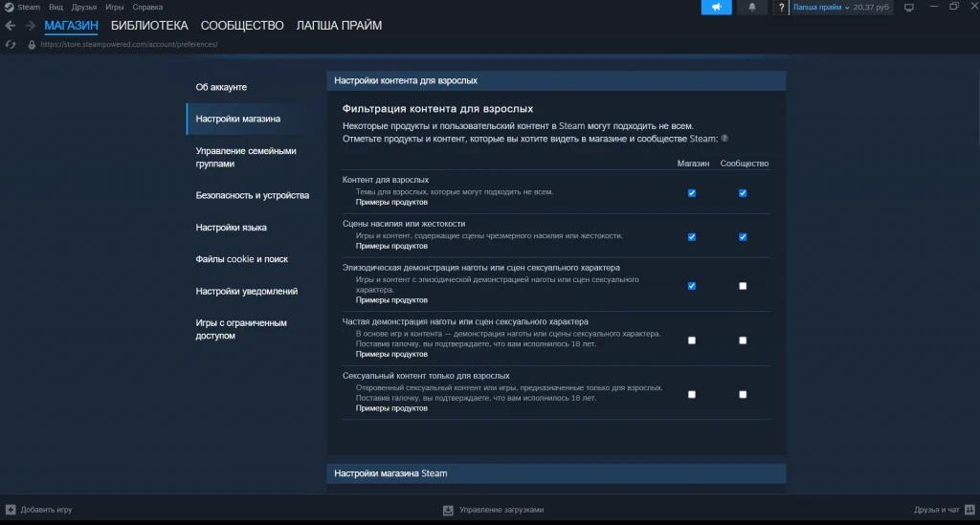Uncheck Сообщество for Контент для взрослых
This screenshot has width=980, height=525.
[x=743, y=193]
